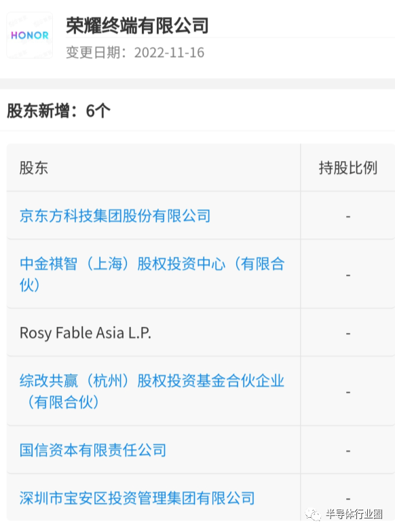Click the WeChat watermark icon
Screen dimensions: 395x532
tap(313, 514)
